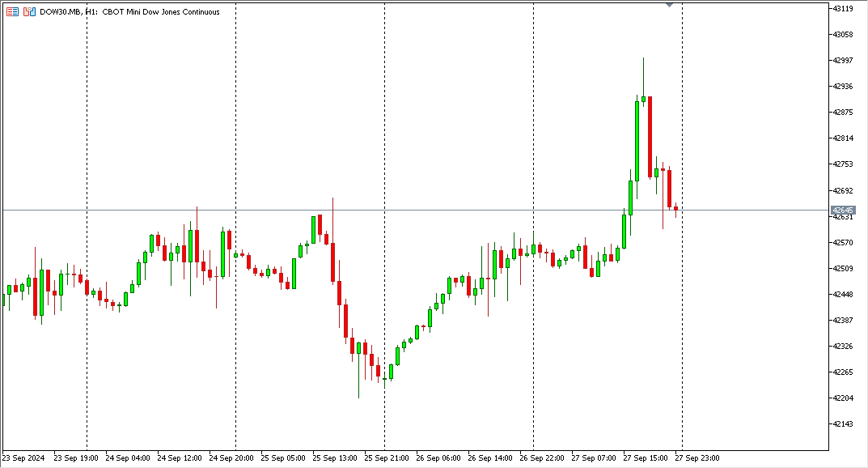Click the 42448 price axis label

843,295
